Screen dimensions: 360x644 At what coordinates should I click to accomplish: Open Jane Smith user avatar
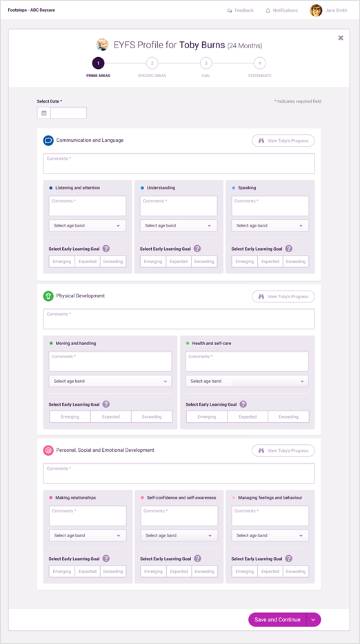pyautogui.click(x=316, y=10)
